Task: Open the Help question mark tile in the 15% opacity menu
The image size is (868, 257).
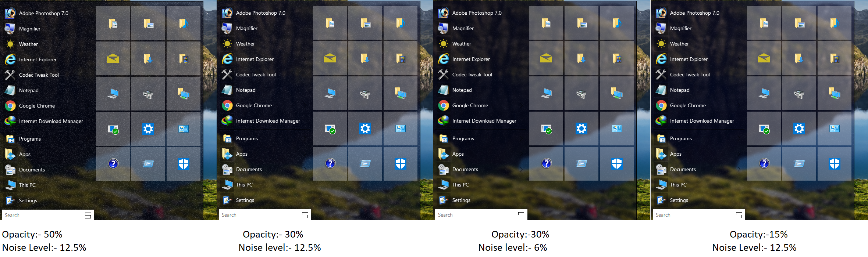Action: pyautogui.click(x=764, y=163)
